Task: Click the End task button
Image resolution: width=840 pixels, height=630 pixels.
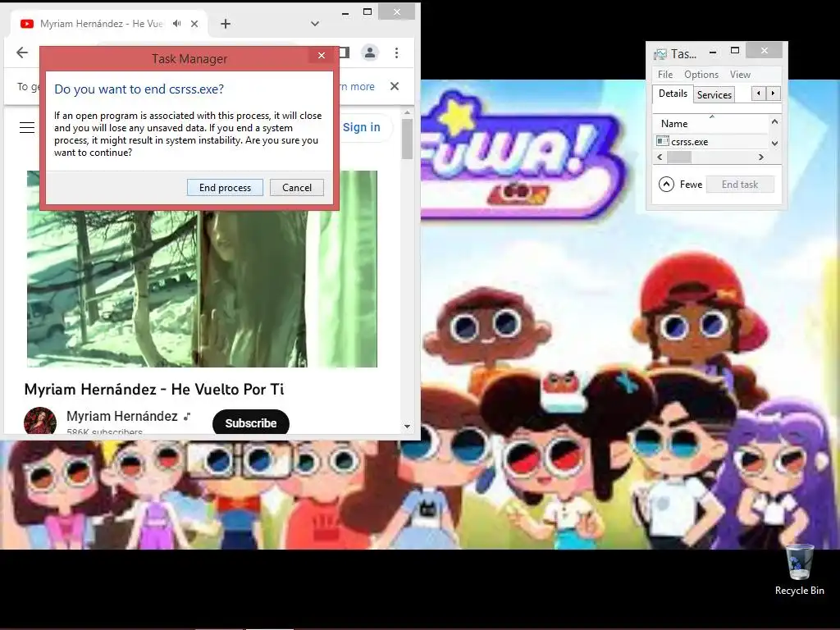Action: [x=740, y=185]
